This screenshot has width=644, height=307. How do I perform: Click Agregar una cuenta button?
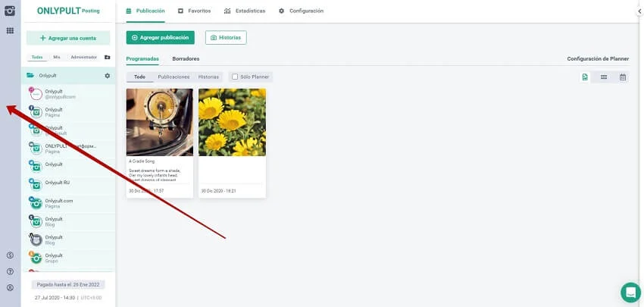(x=68, y=38)
